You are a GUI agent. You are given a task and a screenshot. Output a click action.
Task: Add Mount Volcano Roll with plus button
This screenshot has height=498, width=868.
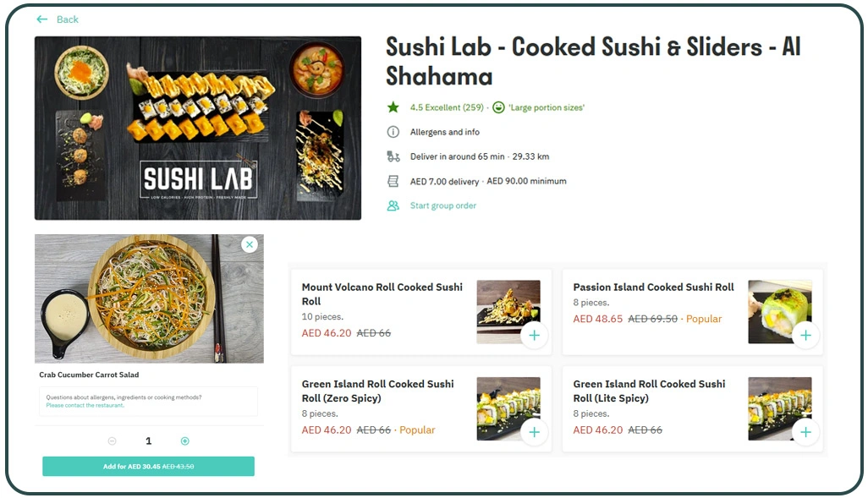534,336
